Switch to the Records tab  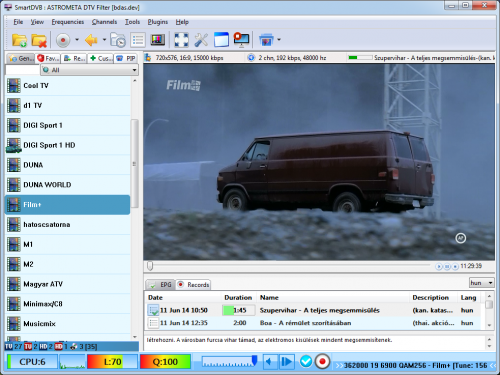[193, 285]
